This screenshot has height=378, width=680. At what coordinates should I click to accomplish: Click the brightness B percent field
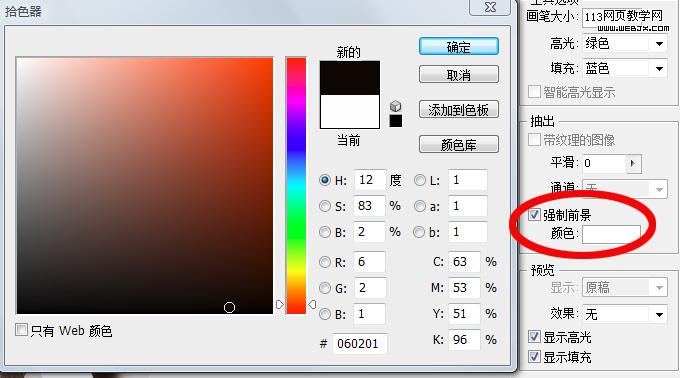[369, 232]
